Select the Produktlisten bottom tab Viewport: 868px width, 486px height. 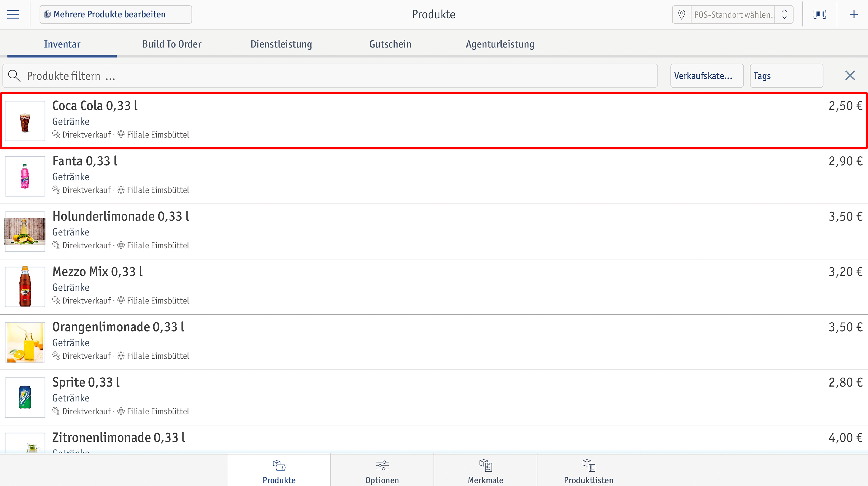click(589, 470)
